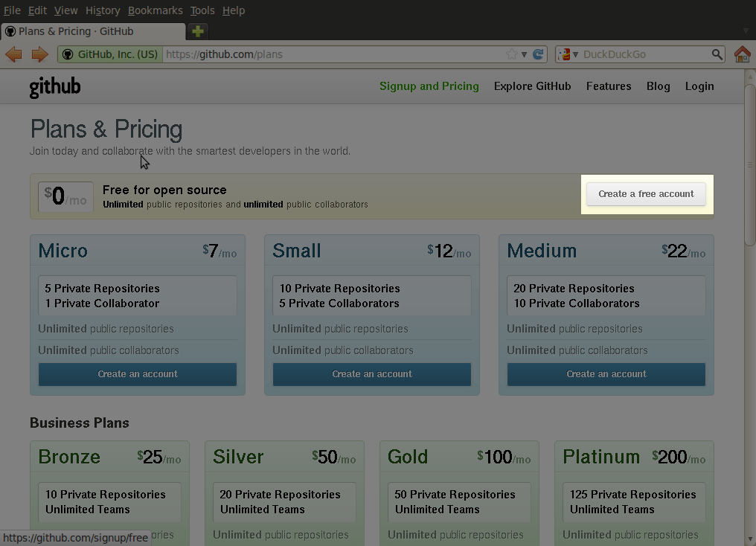This screenshot has height=546, width=756.
Task: Click the $7/mo Micro price
Action: 220,251
